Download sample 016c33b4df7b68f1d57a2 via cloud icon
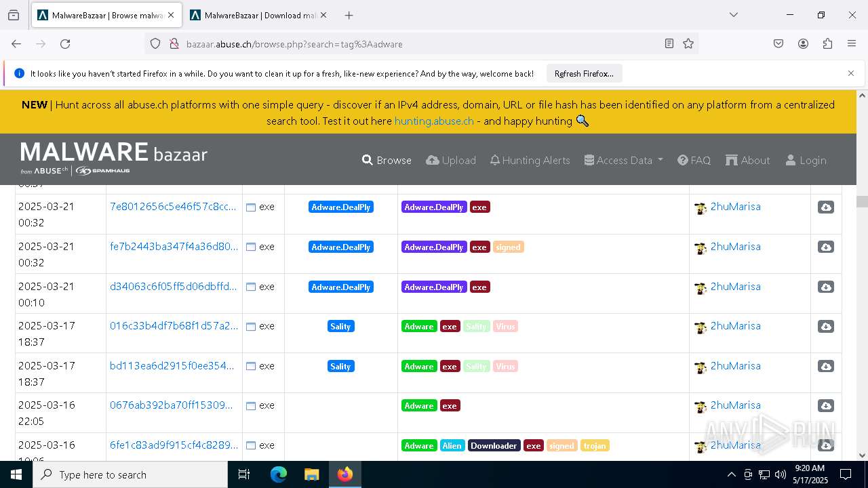Image resolution: width=868 pixels, height=488 pixels. point(825,327)
